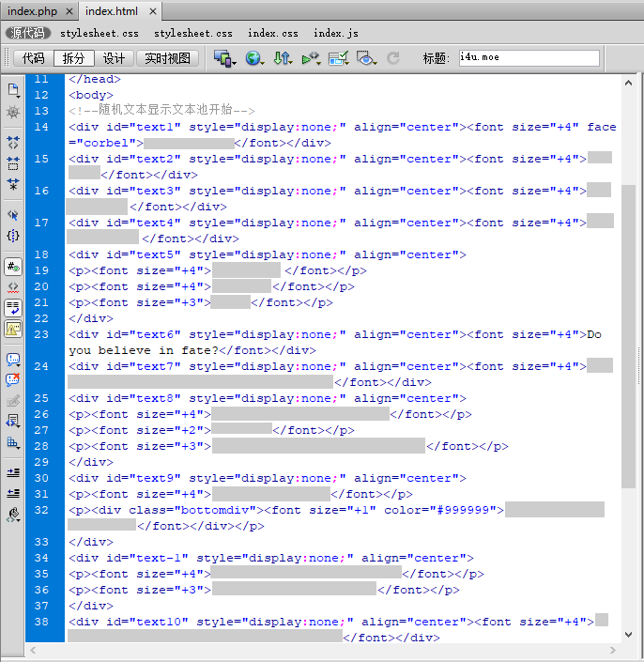Toggle syntax error alerts info bar
This screenshot has height=662, width=644.
13,329
